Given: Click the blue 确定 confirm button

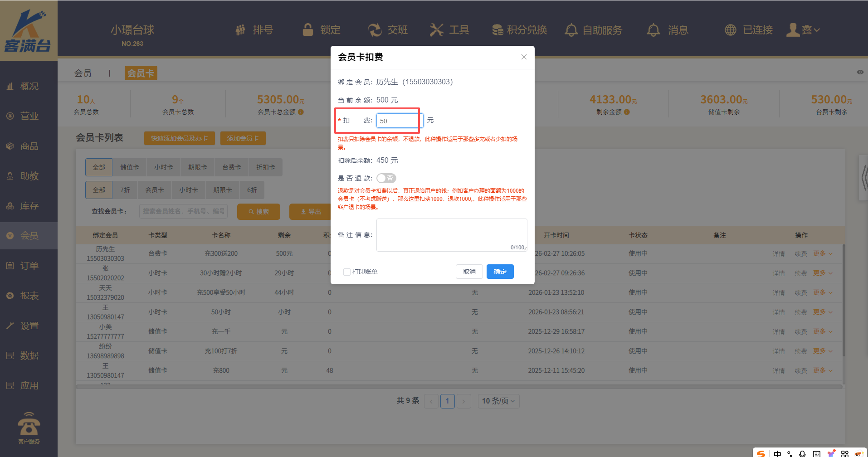Looking at the screenshot, I should [x=500, y=272].
